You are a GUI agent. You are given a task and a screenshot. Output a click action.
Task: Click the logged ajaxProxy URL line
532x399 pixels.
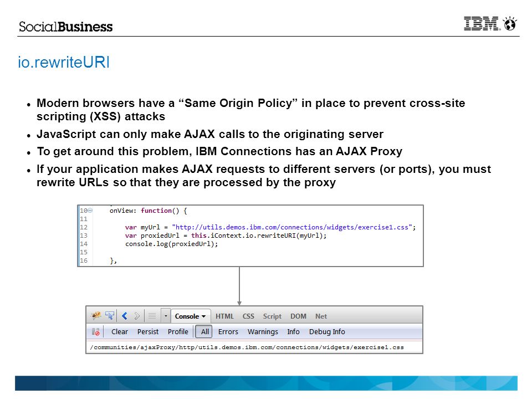pos(247,347)
